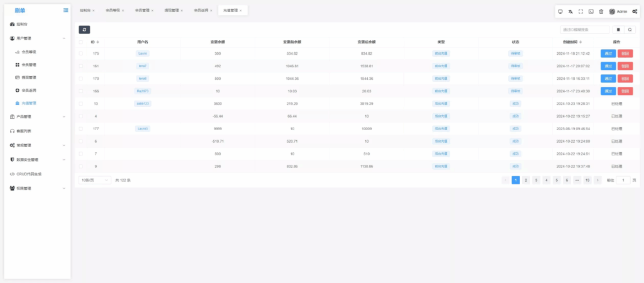Open the language translation icon
644x283 pixels.
click(x=570, y=11)
